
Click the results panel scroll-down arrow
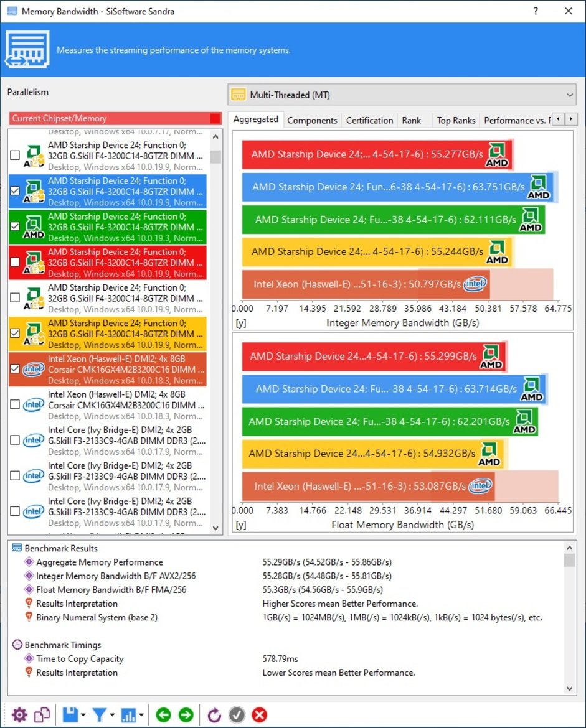pos(570,689)
